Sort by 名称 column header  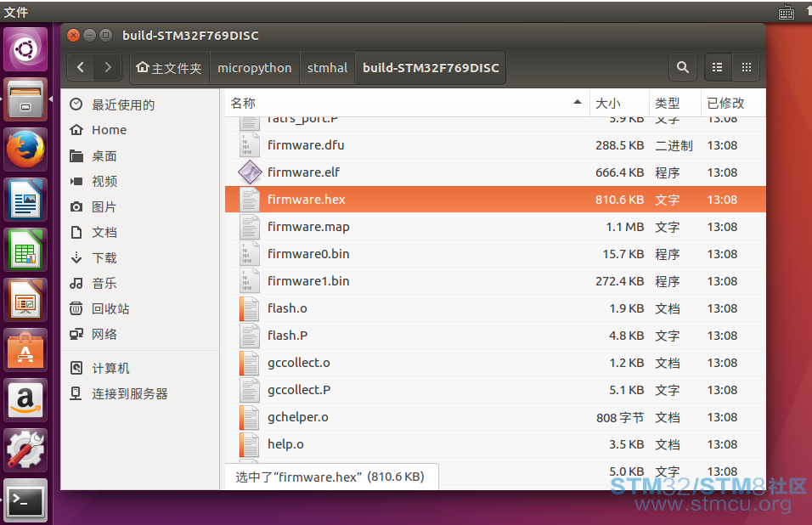pos(407,103)
